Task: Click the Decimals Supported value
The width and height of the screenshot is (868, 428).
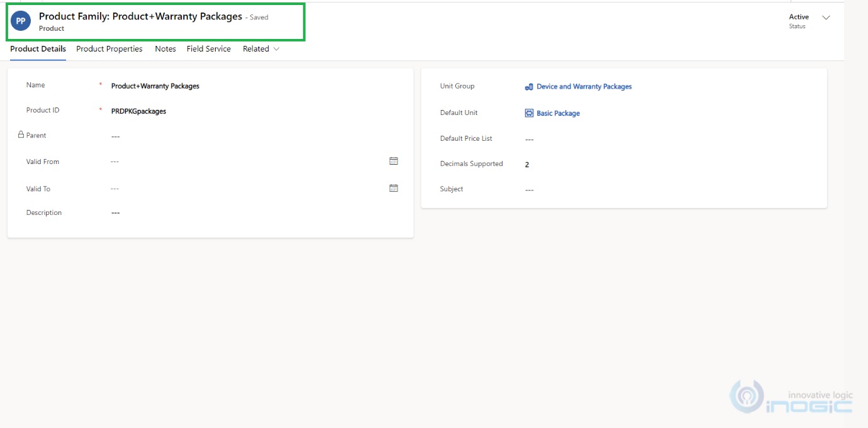Action: tap(527, 163)
